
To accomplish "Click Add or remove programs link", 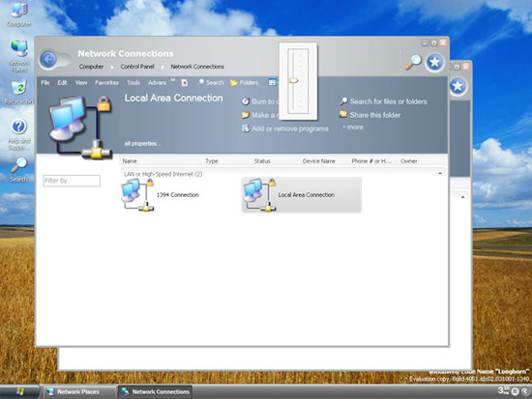I will (284, 128).
